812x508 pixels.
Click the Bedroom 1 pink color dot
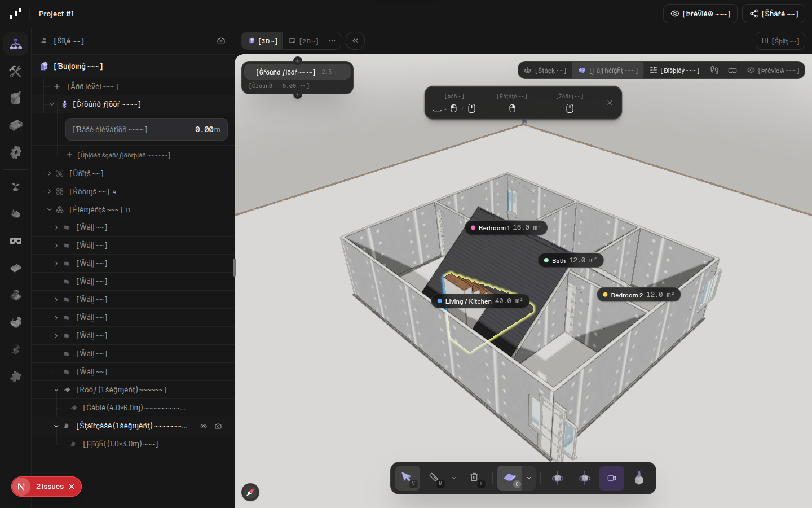[x=473, y=228]
